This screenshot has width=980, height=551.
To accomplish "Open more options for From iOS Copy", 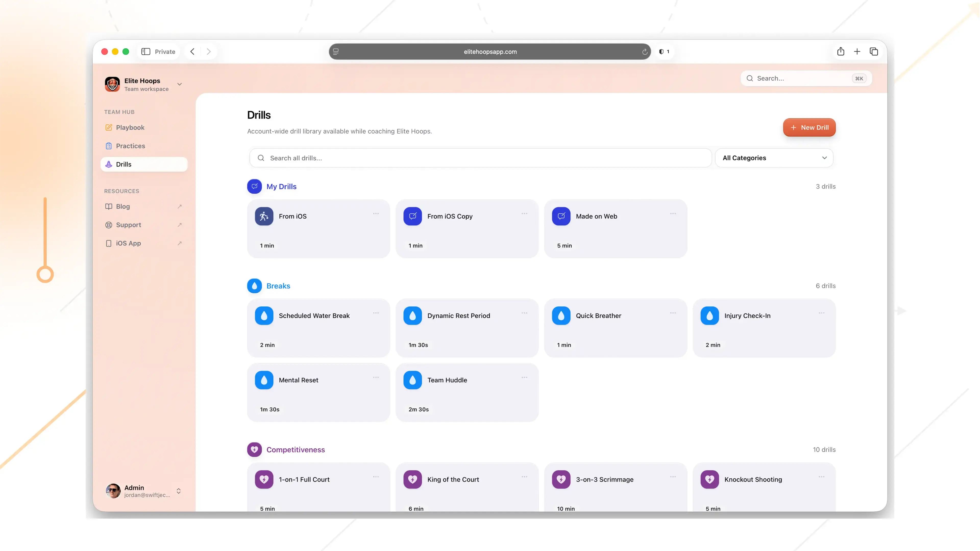I will (525, 213).
